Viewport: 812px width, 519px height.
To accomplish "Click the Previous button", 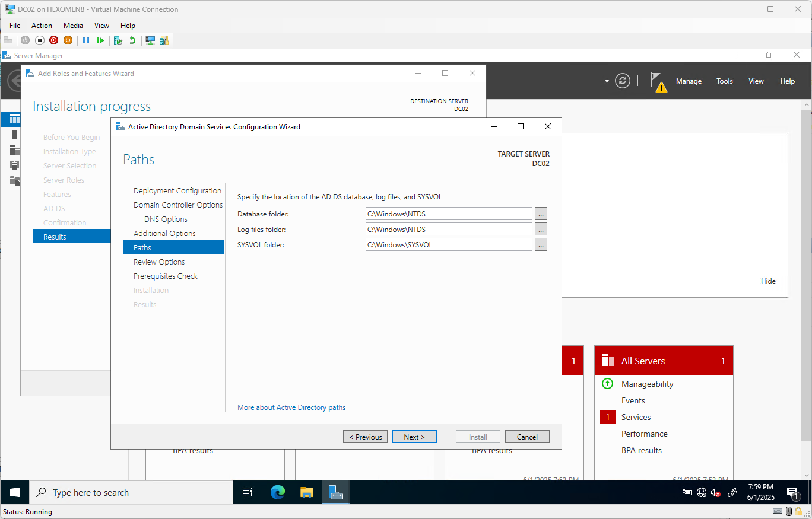I will (365, 437).
